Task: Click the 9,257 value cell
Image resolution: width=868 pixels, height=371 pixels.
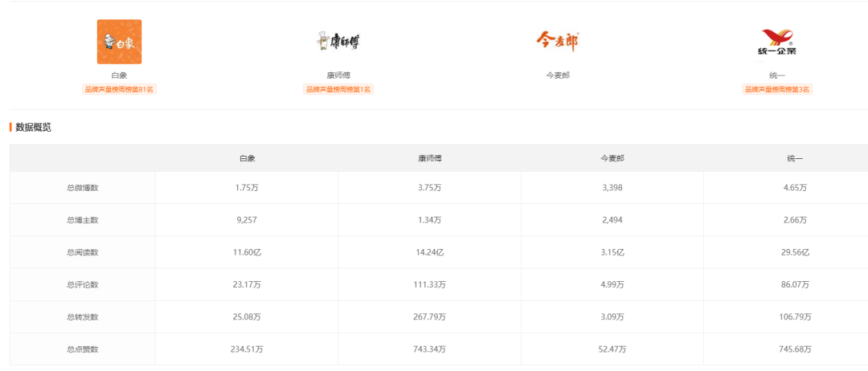Action: point(247,220)
